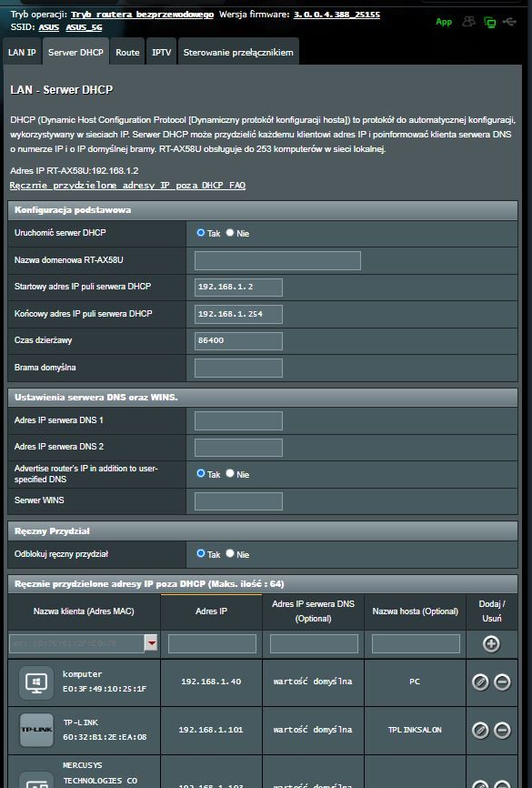Click the Nazwa klienta (Adres MAC) header
The width and height of the screenshot is (532, 788).
point(84,611)
